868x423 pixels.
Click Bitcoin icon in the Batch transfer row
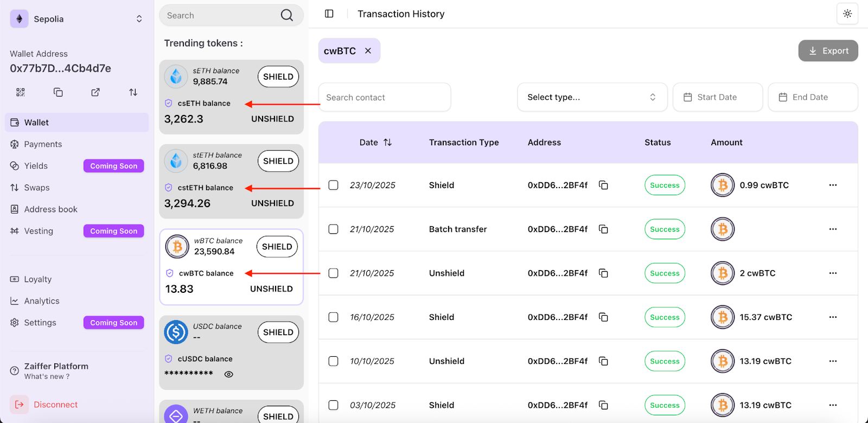point(723,229)
